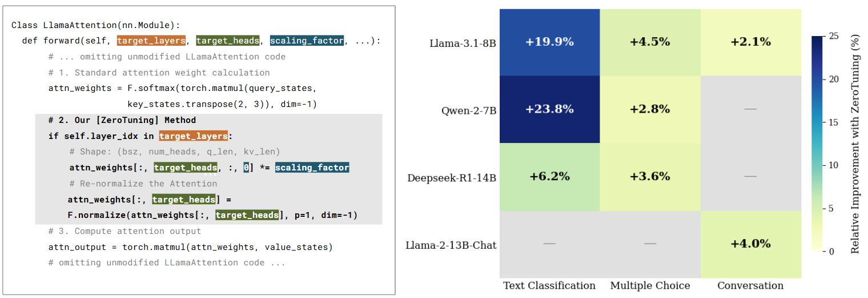
Task: Click the Text Classification axis label
Action: pos(549,285)
